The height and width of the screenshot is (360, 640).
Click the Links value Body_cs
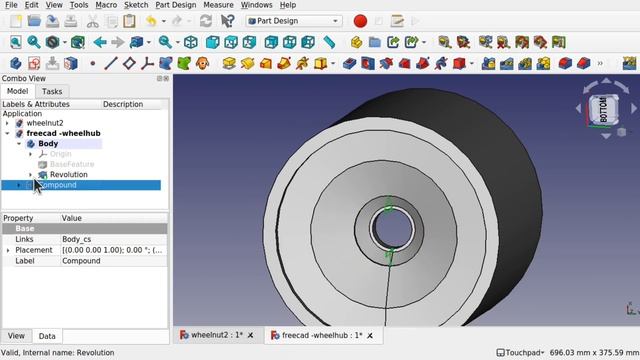click(x=114, y=239)
